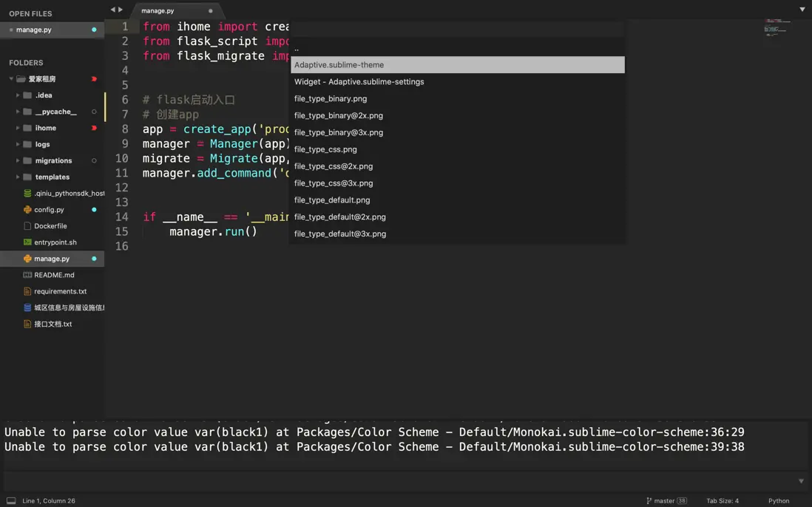Expand the .idea folder
The image size is (812, 507).
click(x=18, y=95)
